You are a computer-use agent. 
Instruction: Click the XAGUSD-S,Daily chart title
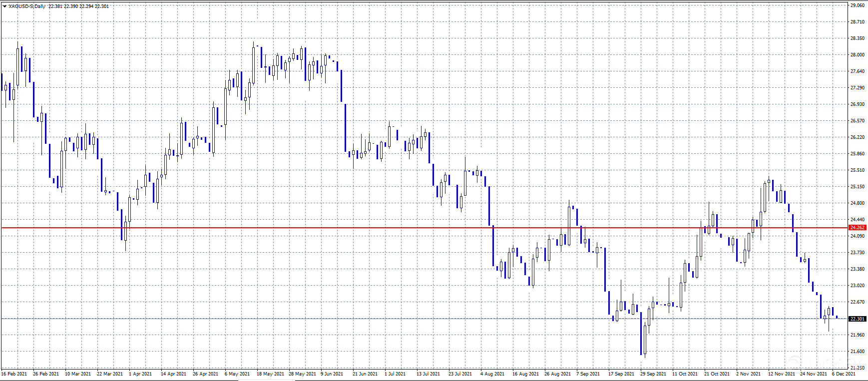click(x=27, y=6)
